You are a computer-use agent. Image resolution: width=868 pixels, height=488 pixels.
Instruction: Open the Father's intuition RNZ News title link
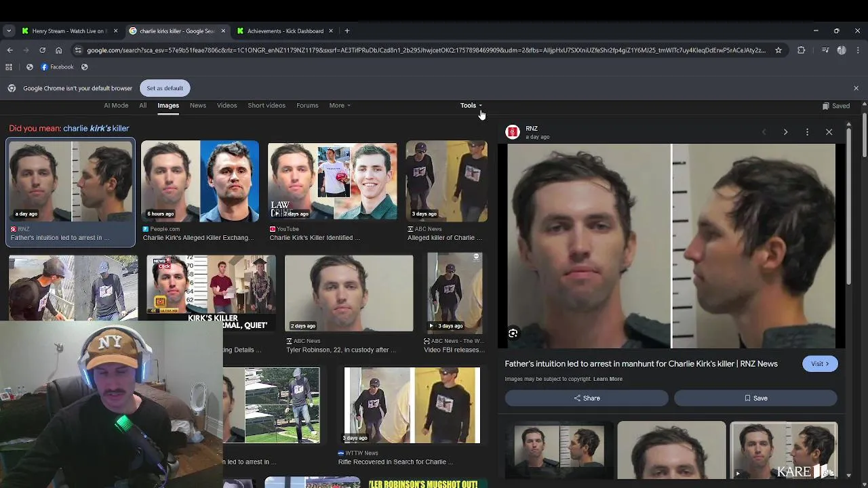pyautogui.click(x=641, y=364)
